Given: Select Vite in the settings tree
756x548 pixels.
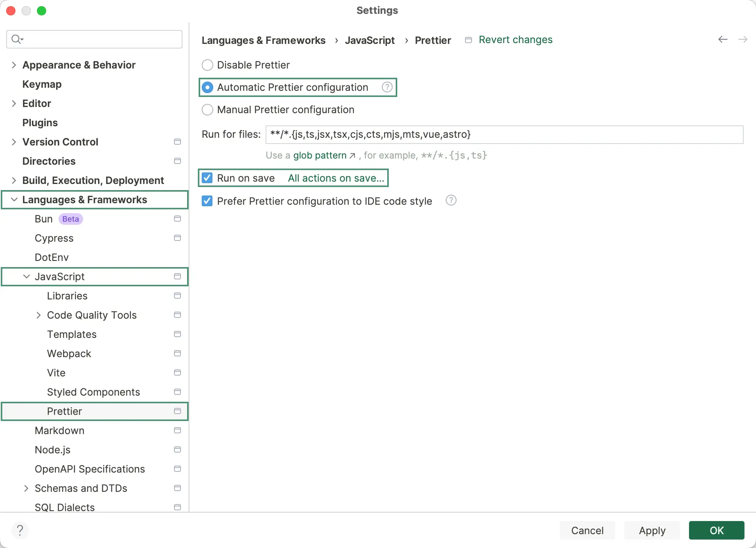Looking at the screenshot, I should [x=56, y=373].
